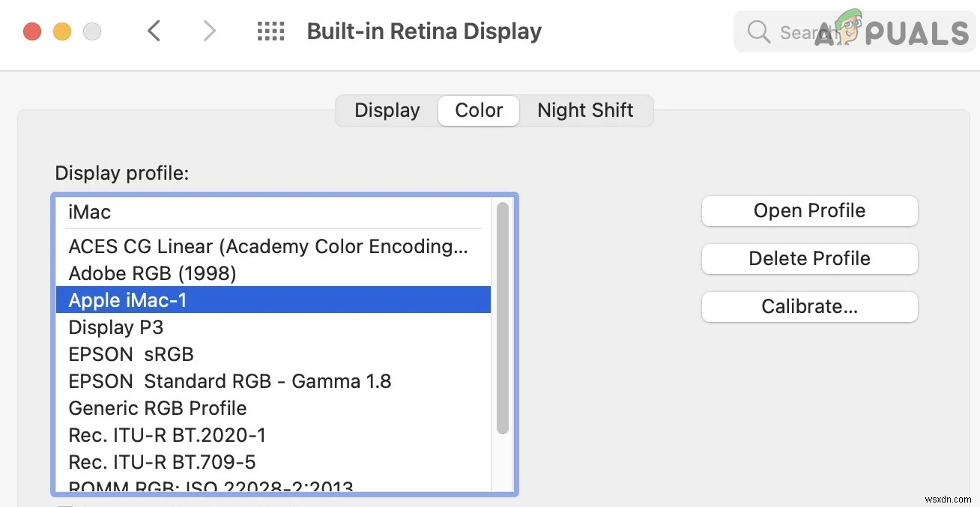This screenshot has width=980, height=507.
Task: Select the Display P3 profile
Action: click(116, 327)
